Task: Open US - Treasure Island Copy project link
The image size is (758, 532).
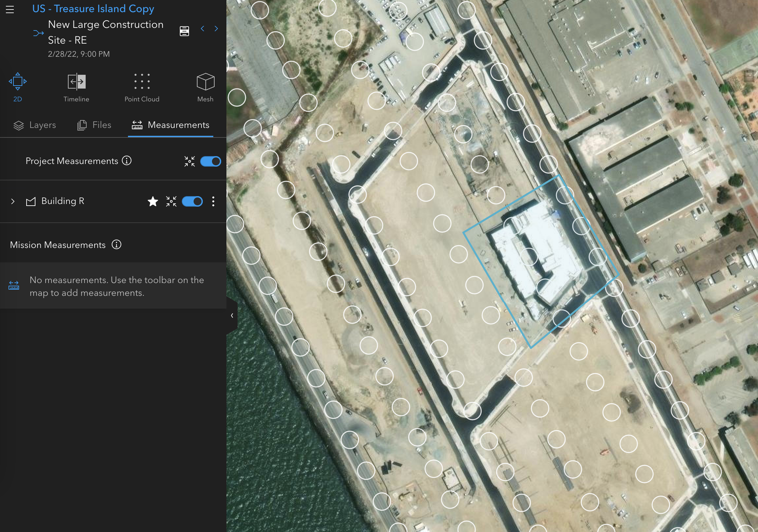Action: tap(93, 9)
